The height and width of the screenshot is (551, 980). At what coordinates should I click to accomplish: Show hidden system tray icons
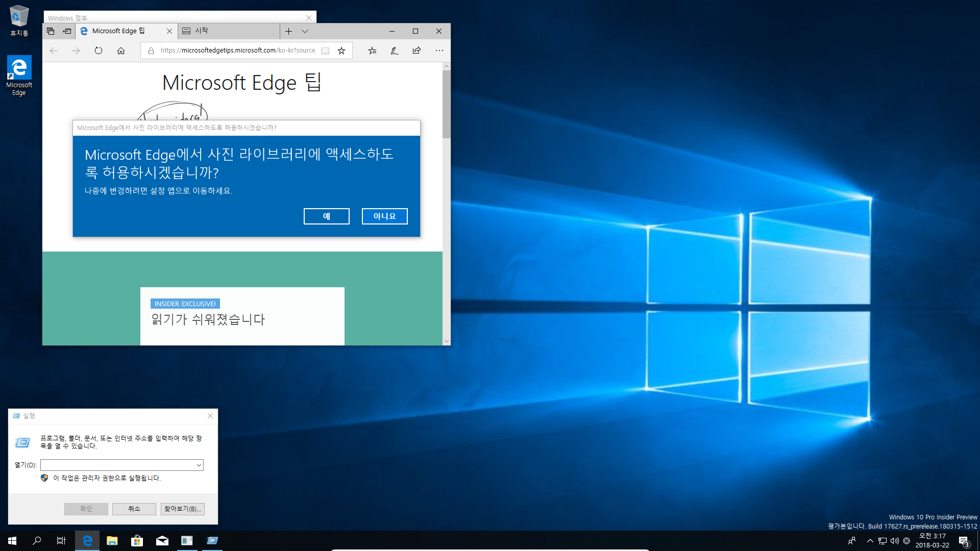870,541
